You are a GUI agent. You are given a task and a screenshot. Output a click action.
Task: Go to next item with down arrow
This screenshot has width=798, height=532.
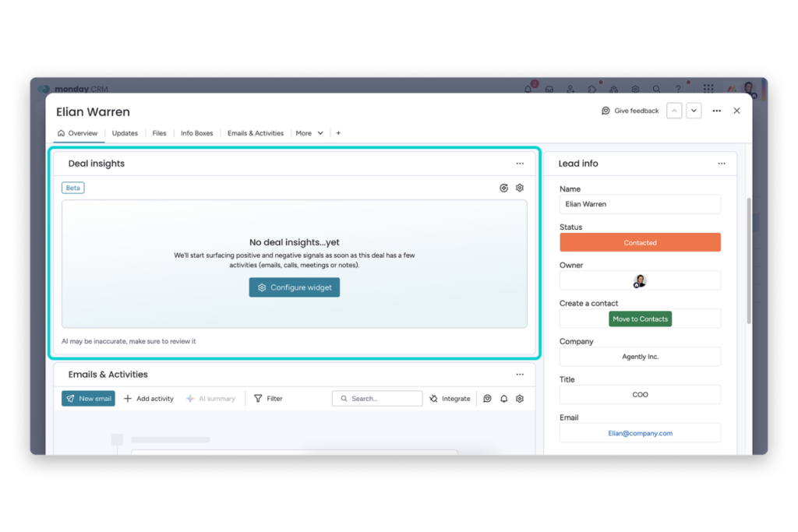point(694,111)
